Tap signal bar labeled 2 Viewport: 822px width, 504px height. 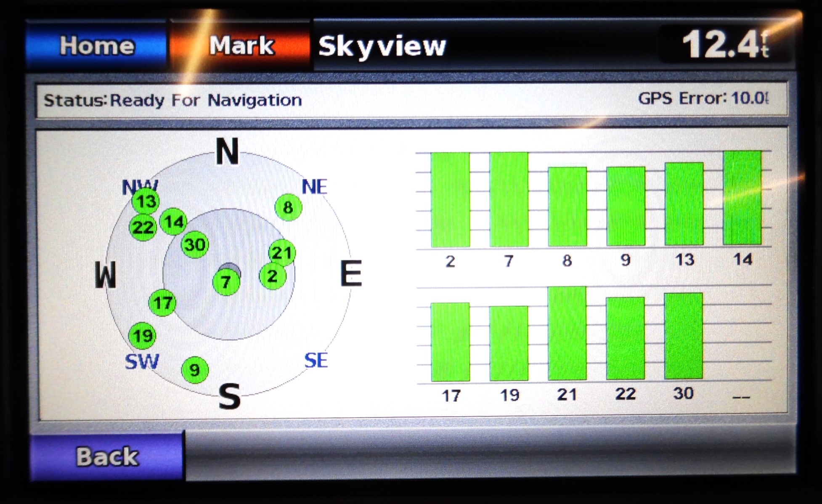[x=450, y=200]
